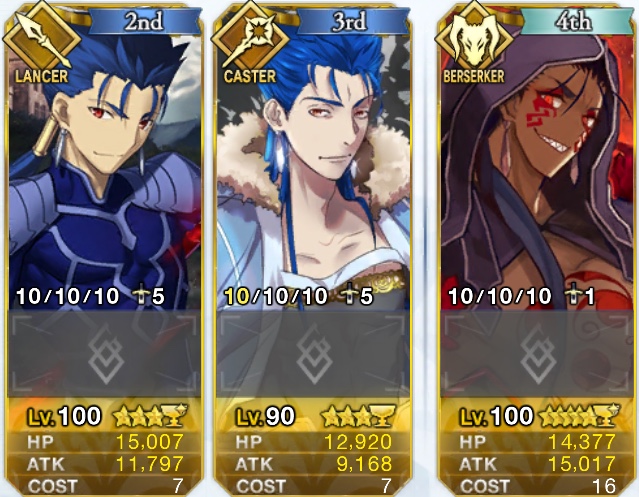Select the 3rd slot banner
639x497 pixels.
pyautogui.click(x=352, y=21)
